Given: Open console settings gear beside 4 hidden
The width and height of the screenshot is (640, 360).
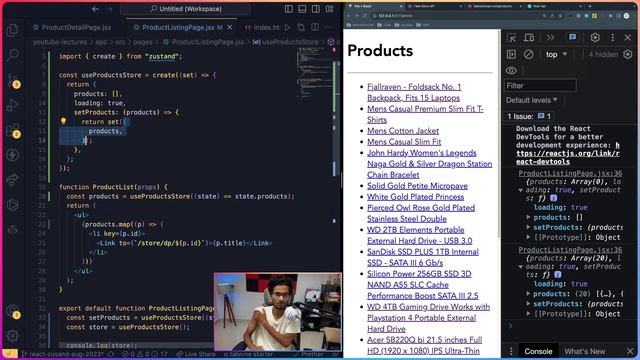Looking at the screenshot, I should tap(628, 54).
